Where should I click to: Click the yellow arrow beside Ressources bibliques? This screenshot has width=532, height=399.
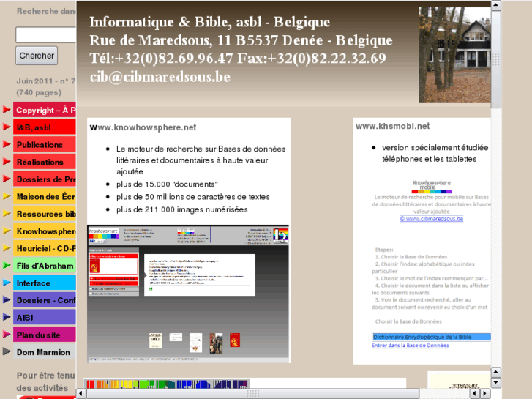coord(7,214)
